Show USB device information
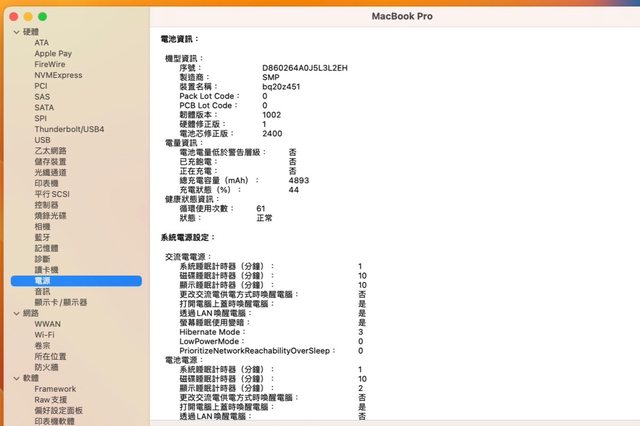Image resolution: width=640 pixels, height=426 pixels. pyautogui.click(x=42, y=140)
